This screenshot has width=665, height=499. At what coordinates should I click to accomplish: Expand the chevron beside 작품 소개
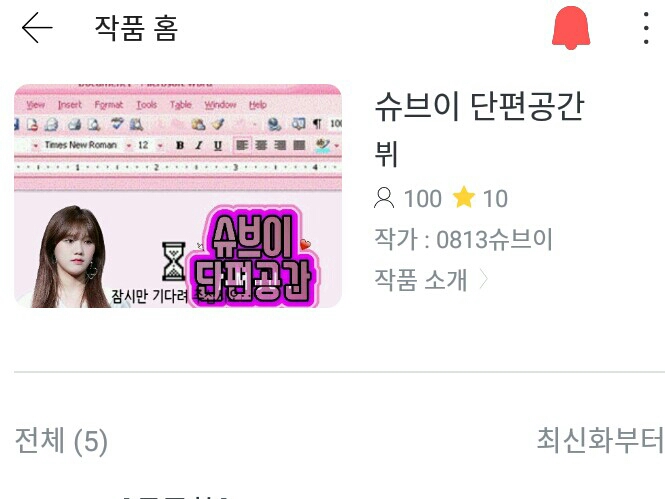coord(483,280)
